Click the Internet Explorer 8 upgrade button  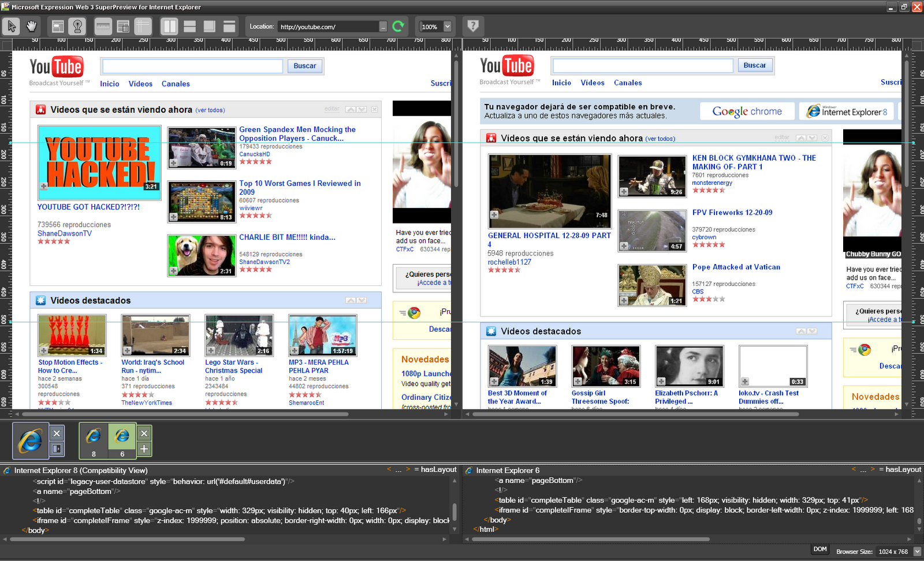[x=847, y=111]
